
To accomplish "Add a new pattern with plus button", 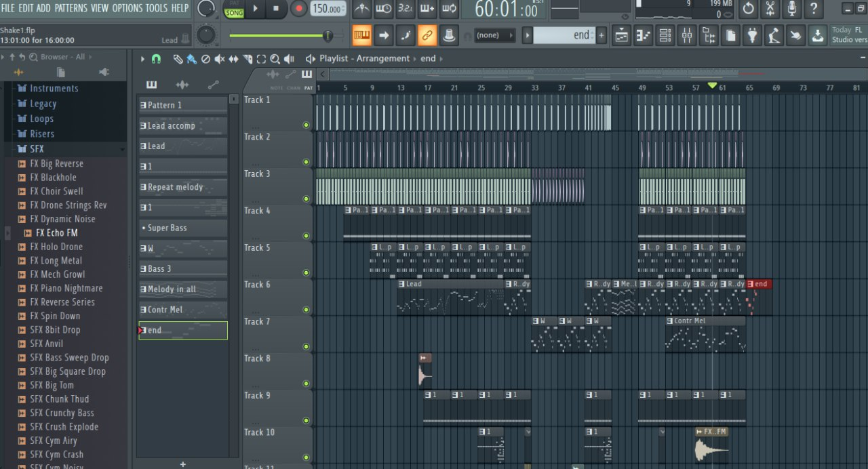I will (x=601, y=35).
